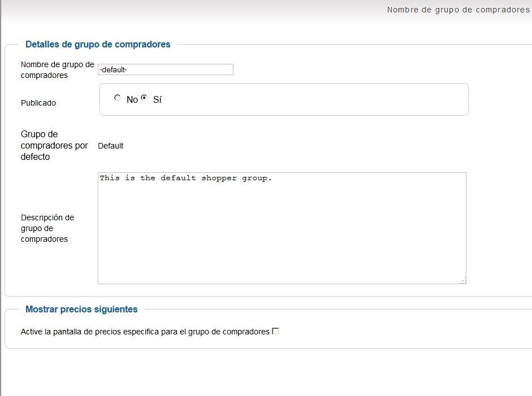Click the 'Default' value text

tap(110, 146)
